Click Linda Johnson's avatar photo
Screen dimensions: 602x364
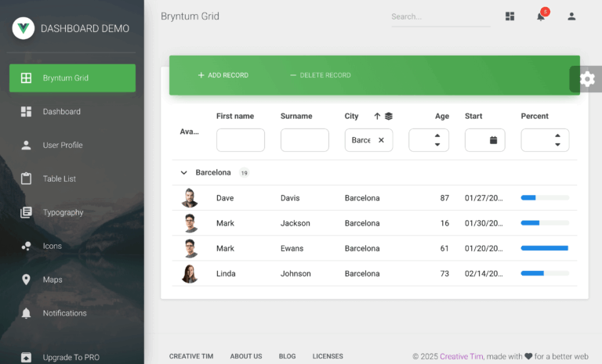189,274
